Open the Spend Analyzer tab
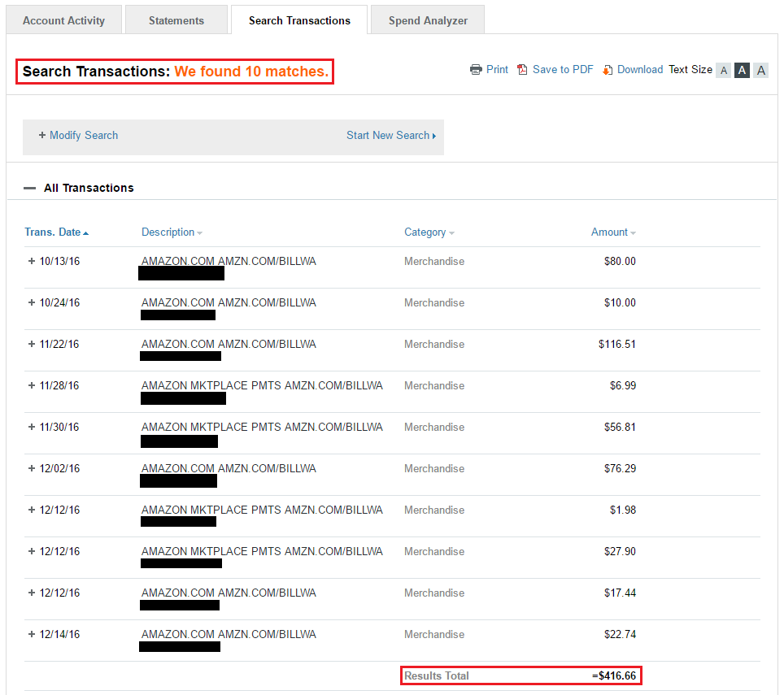784x695 pixels. tap(428, 20)
